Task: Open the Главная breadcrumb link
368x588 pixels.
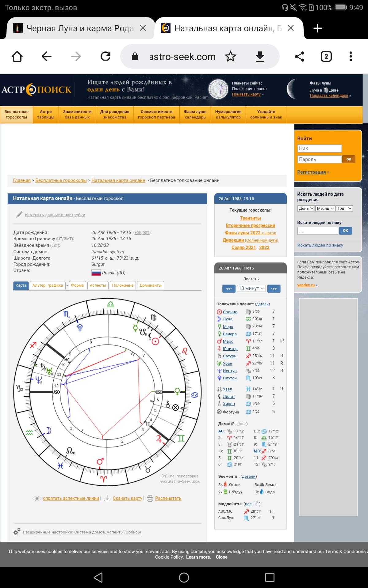Action: point(22,180)
